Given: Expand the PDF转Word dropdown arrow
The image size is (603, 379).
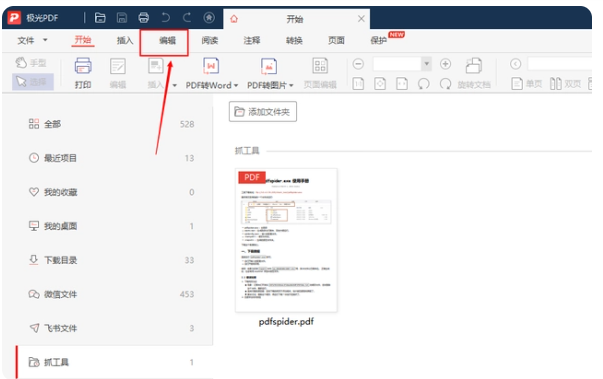Looking at the screenshot, I should tap(236, 85).
